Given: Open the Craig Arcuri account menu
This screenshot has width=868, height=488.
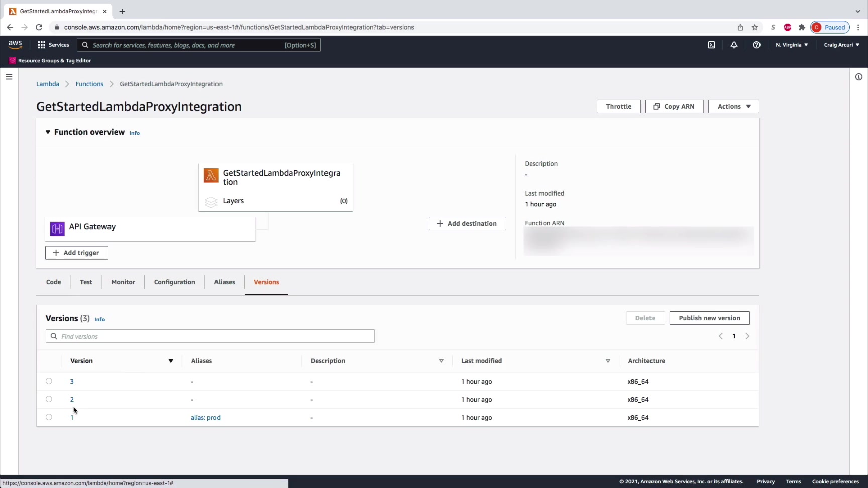Looking at the screenshot, I should point(842,45).
